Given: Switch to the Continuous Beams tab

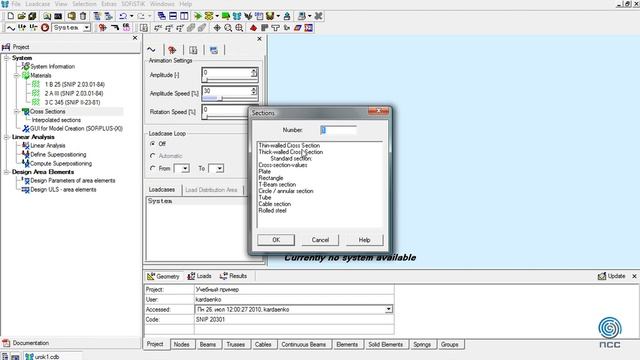Looking at the screenshot, I should pyautogui.click(x=304, y=344).
